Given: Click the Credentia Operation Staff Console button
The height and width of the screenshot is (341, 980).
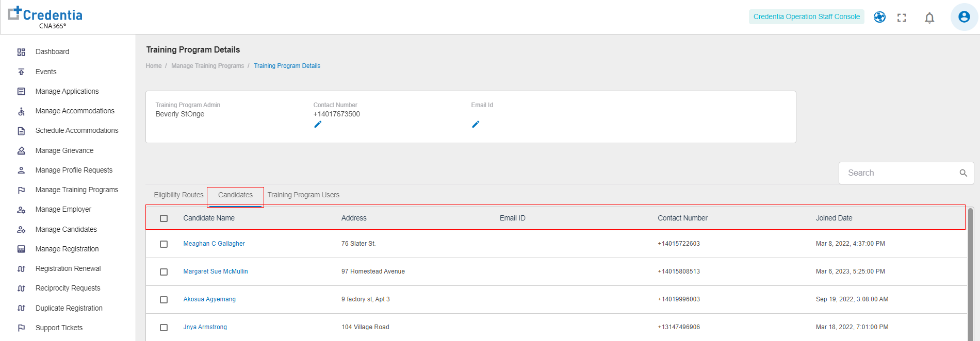Looking at the screenshot, I should click(806, 17).
